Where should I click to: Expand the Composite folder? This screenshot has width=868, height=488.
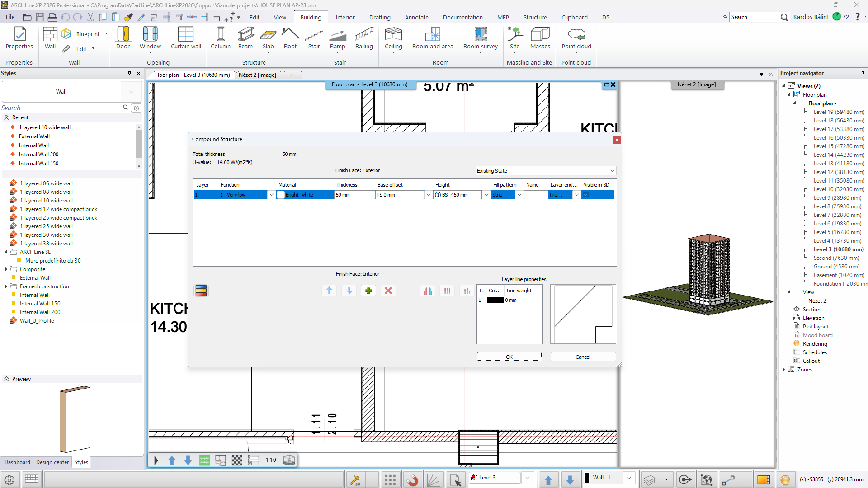6,269
